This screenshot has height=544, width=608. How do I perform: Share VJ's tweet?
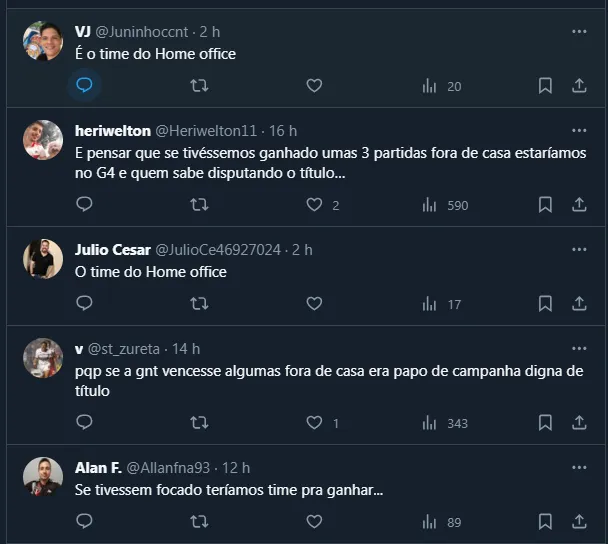click(579, 86)
